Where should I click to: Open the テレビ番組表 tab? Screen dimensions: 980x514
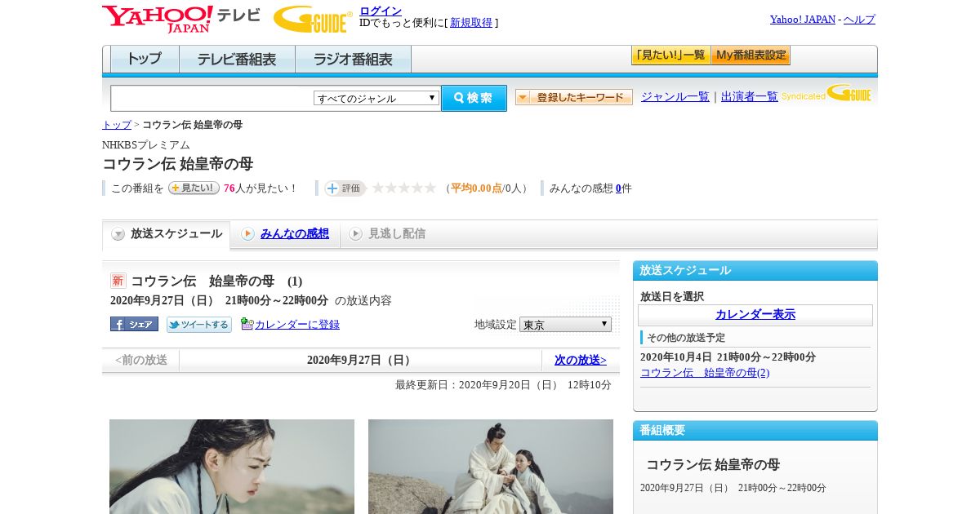tap(237, 60)
